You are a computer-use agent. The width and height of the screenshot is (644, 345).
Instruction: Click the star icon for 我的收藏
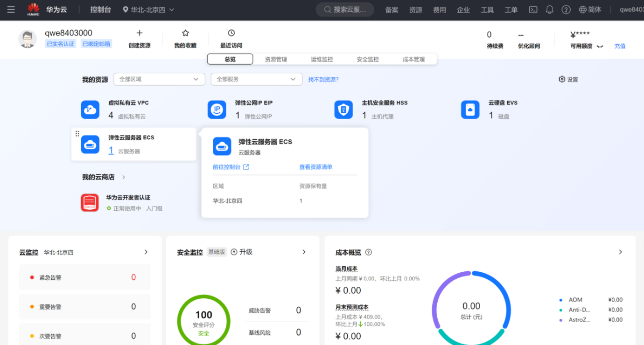185,33
